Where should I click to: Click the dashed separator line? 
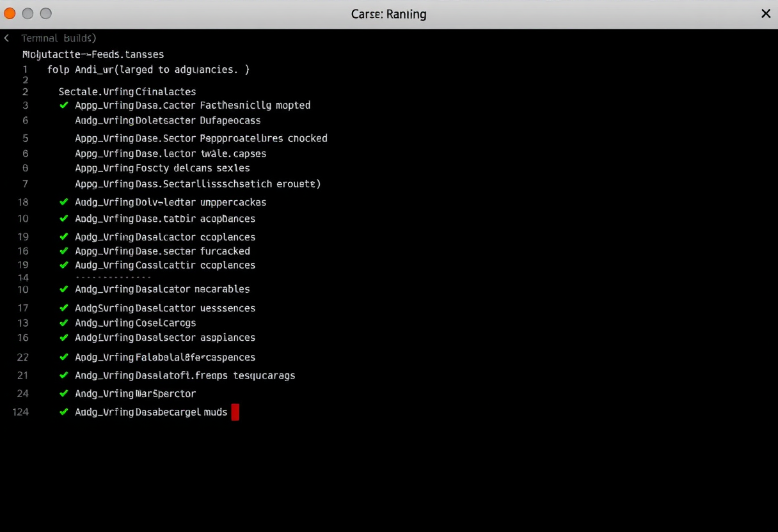113,278
